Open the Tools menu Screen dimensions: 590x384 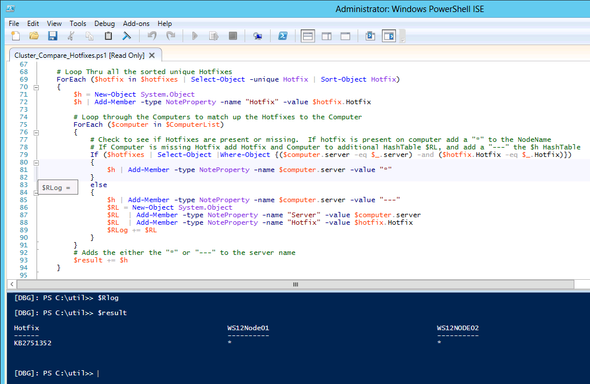pos(78,23)
